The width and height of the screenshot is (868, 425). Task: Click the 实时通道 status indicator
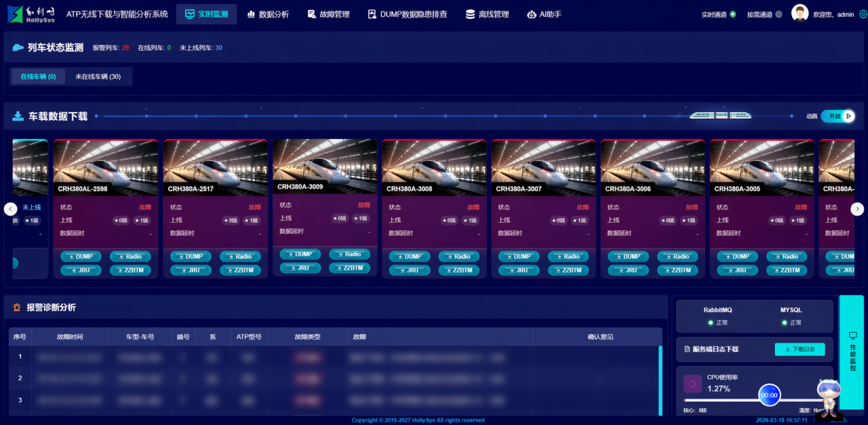click(x=732, y=14)
